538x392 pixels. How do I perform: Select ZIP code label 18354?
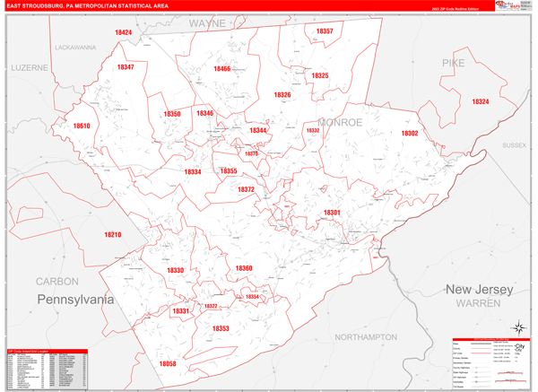(252, 297)
